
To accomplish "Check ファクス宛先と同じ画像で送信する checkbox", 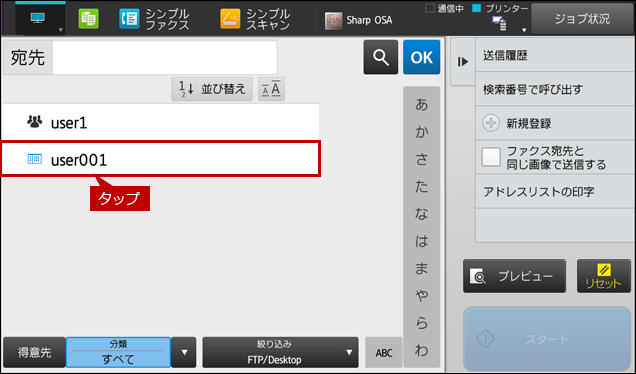I will [491, 157].
